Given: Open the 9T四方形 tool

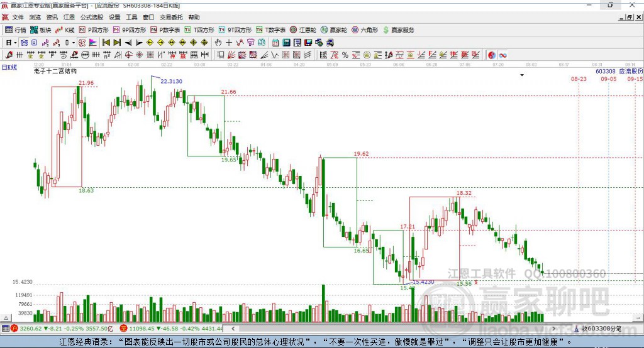Looking at the screenshot, I should [235, 30].
